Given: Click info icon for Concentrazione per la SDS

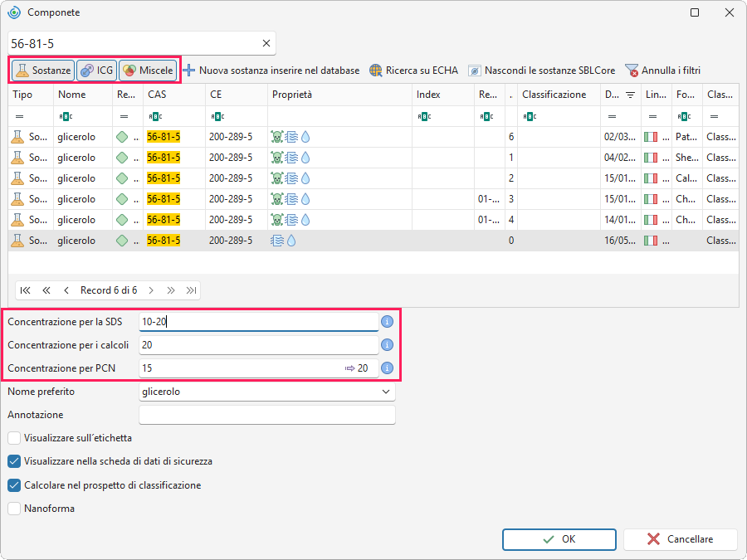Looking at the screenshot, I should coord(388,322).
